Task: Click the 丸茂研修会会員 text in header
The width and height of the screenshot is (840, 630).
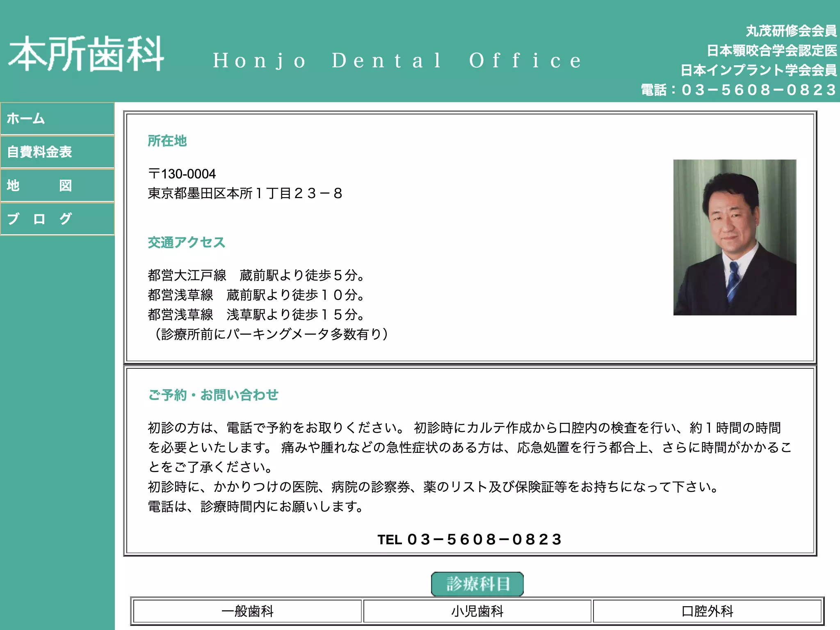Action: 791,31
